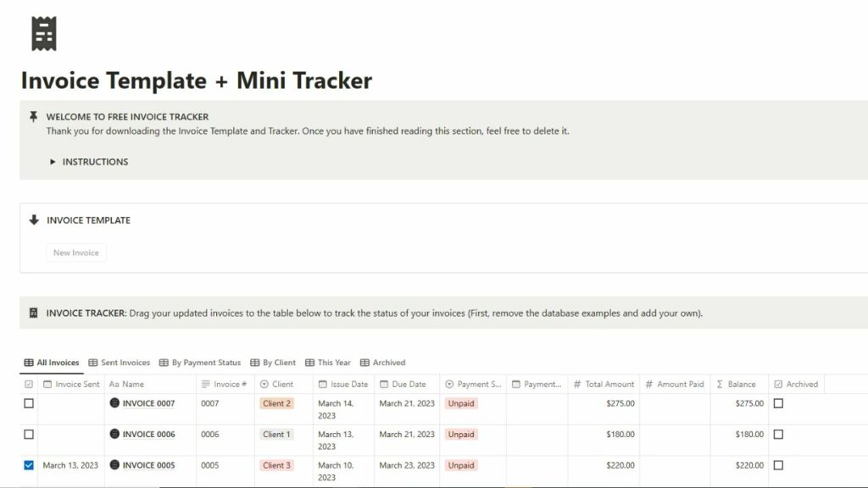Switch to the By Payment Status tab
The width and height of the screenshot is (868, 488).
point(199,363)
